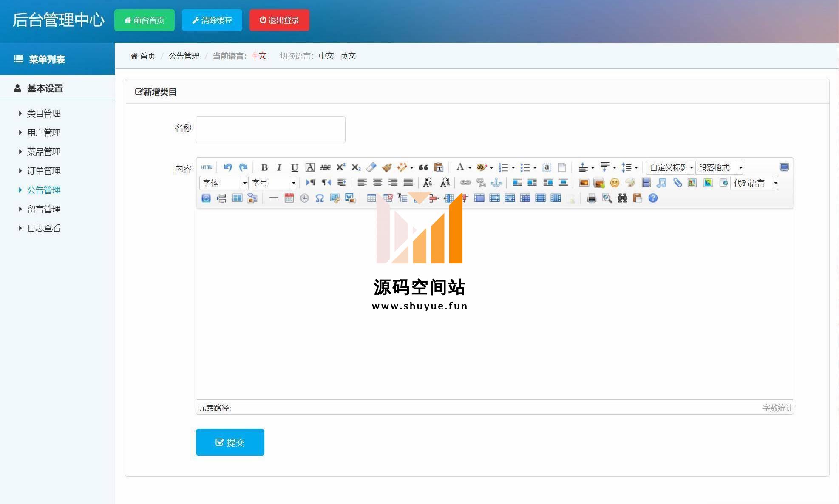Click the insert date calendar icon

pyautogui.click(x=289, y=198)
